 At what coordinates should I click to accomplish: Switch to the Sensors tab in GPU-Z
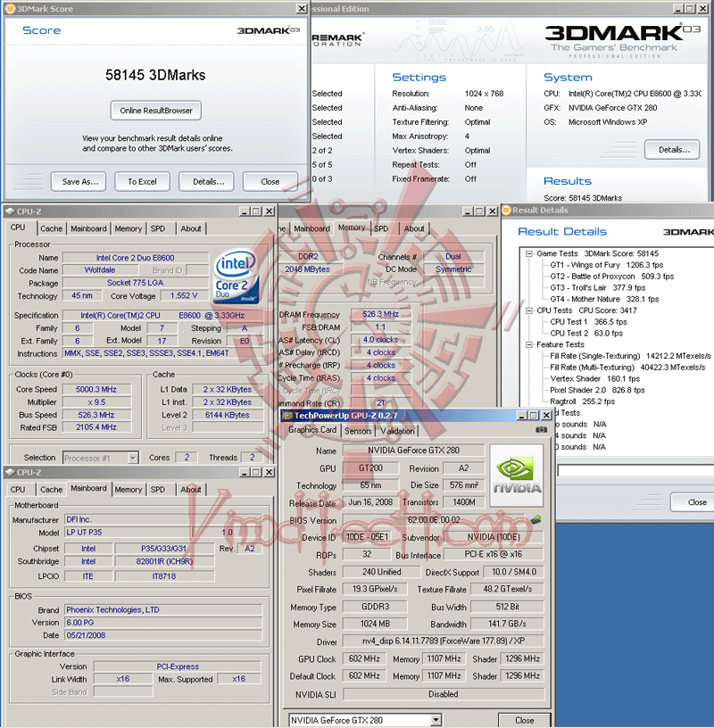pyautogui.click(x=358, y=431)
